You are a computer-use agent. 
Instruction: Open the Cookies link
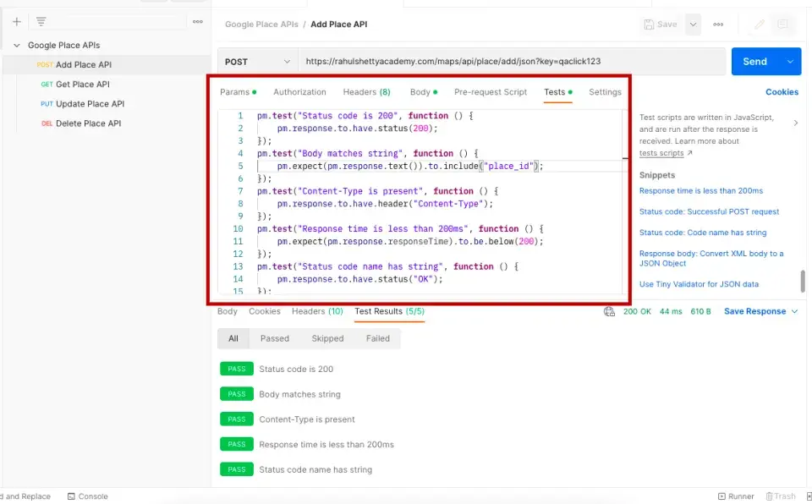pos(782,92)
